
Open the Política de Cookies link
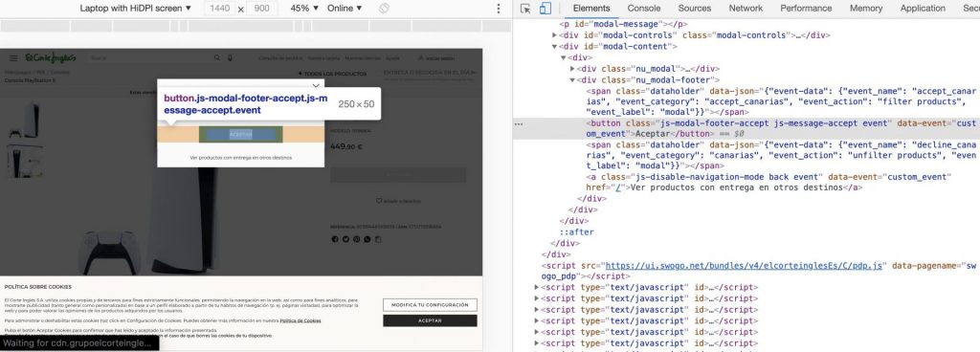[x=301, y=320]
